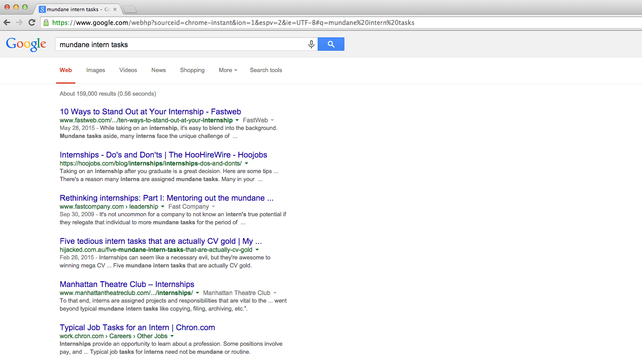
Task: Click the 'May 28, 2015' snippet date
Action: coord(77,128)
